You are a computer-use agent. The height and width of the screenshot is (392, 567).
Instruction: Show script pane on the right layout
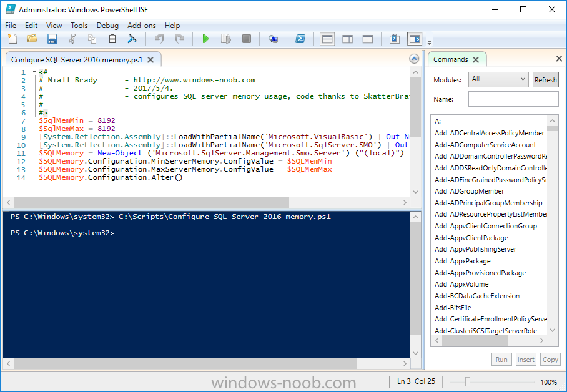[347, 39]
